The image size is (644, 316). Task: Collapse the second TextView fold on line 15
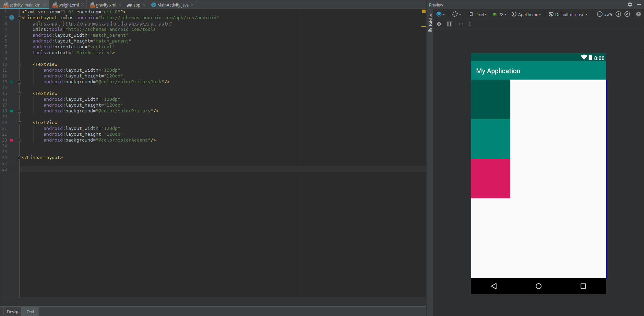[x=19, y=94]
